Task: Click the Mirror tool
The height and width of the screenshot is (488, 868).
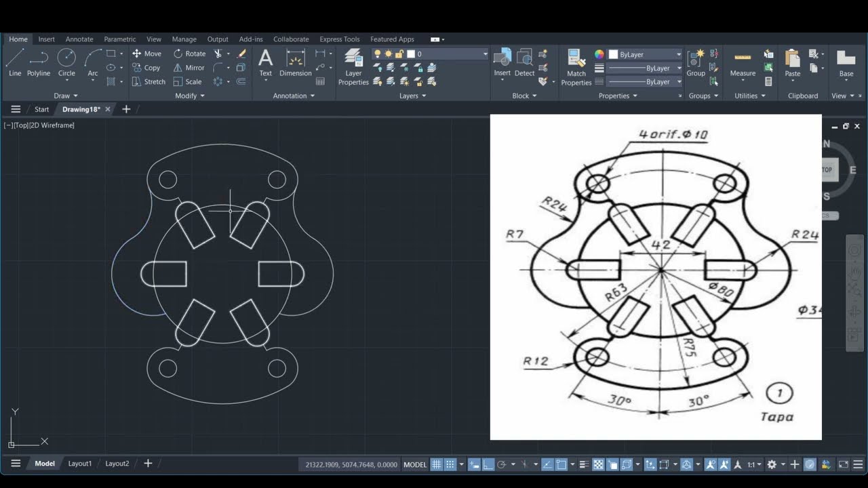Action: coord(189,68)
